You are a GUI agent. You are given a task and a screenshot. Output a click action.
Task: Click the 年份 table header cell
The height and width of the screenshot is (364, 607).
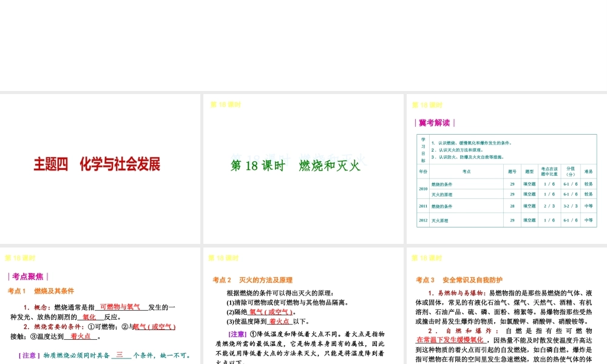pyautogui.click(x=423, y=171)
